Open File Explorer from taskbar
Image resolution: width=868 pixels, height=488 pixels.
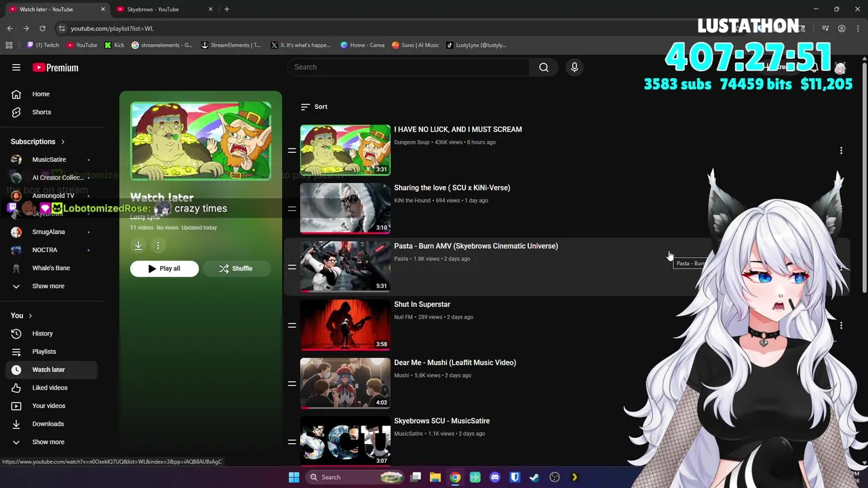(x=435, y=477)
